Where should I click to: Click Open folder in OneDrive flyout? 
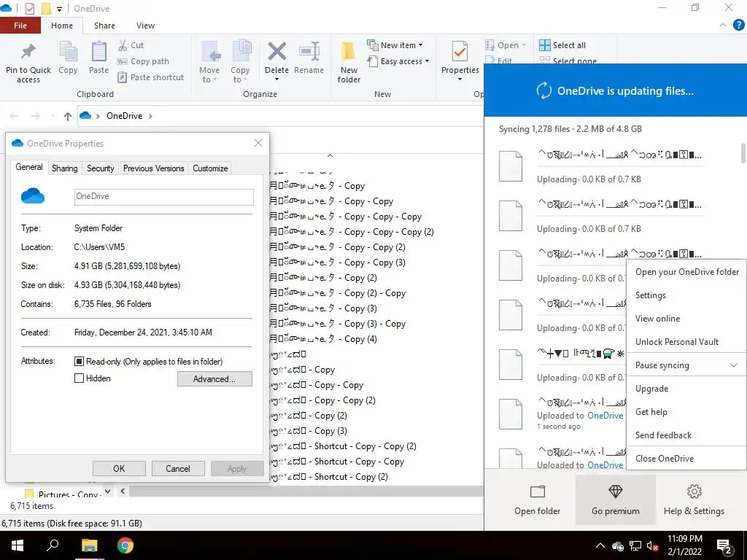tap(537, 500)
